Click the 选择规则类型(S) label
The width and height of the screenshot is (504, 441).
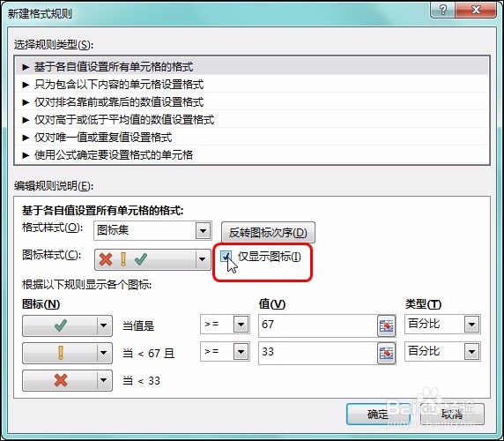tap(54, 45)
